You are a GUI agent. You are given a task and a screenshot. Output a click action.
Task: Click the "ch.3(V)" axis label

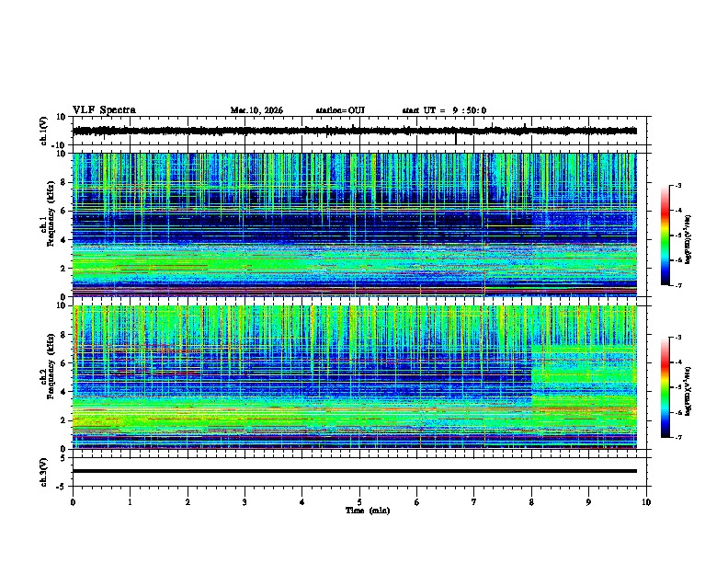(44, 472)
